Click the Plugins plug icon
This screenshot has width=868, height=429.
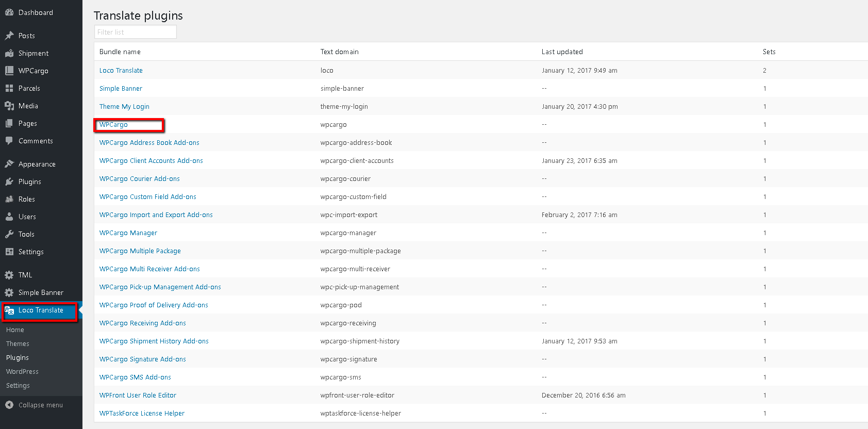point(9,181)
